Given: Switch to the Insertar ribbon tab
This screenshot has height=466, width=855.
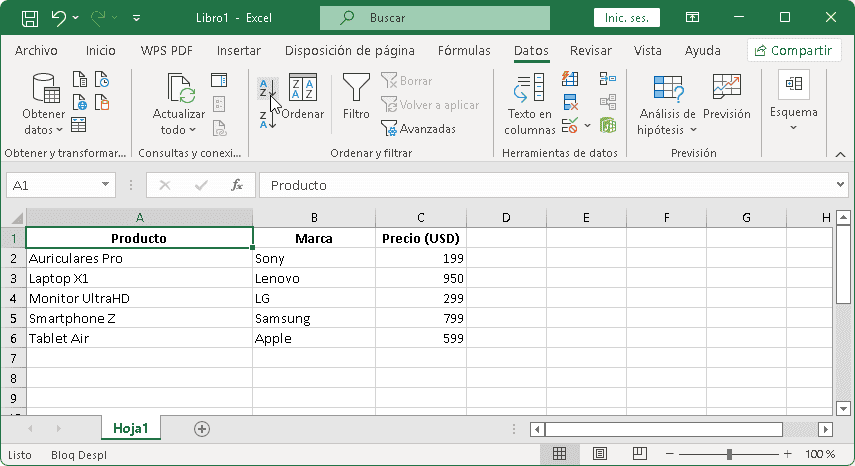Looking at the screenshot, I should coord(239,51).
